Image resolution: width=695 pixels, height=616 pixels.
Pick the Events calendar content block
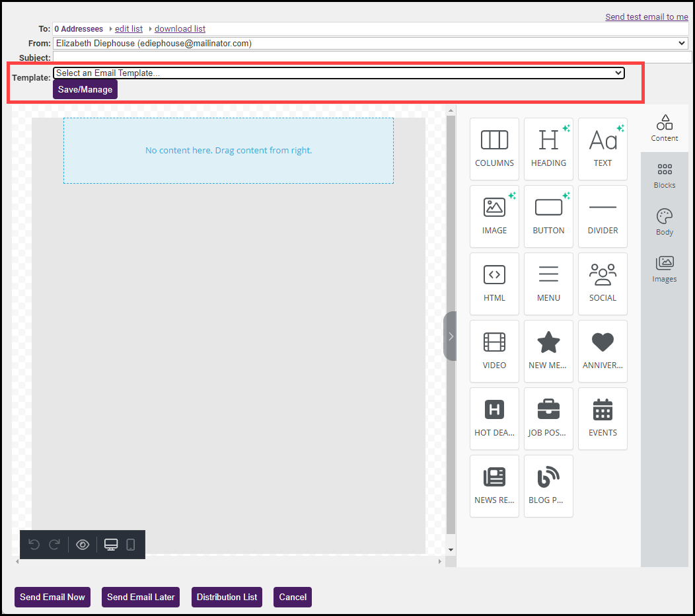pos(603,418)
